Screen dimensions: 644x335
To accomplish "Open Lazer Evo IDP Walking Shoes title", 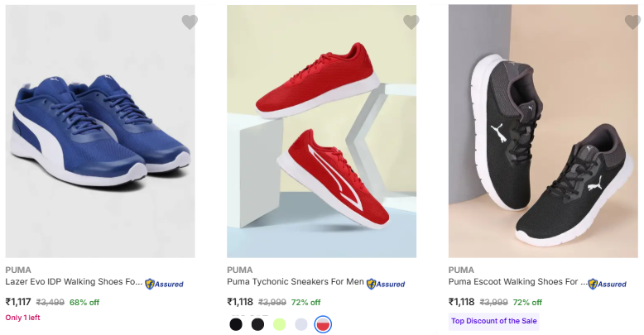I will pyautogui.click(x=74, y=282).
